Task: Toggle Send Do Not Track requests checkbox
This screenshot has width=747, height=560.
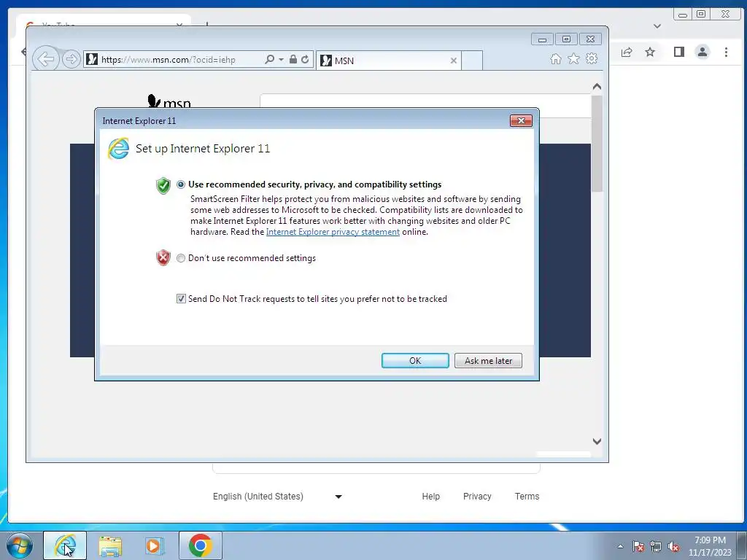Action: pos(181,298)
